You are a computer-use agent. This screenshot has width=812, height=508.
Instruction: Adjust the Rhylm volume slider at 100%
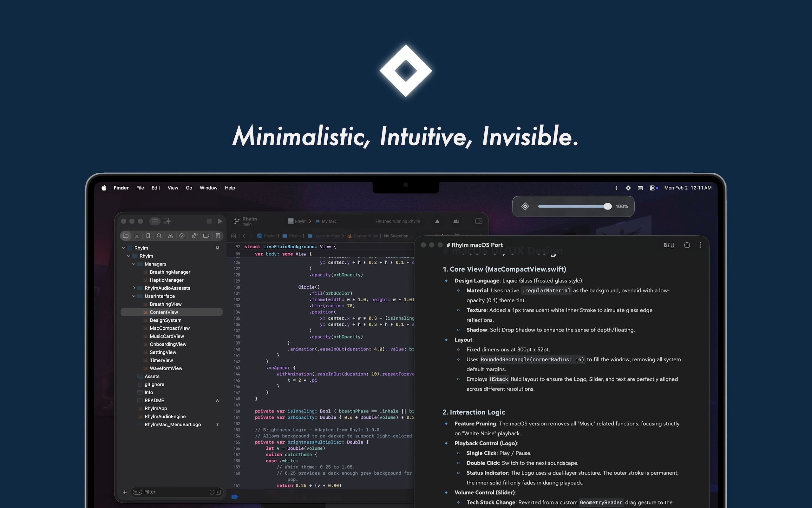tap(575, 206)
